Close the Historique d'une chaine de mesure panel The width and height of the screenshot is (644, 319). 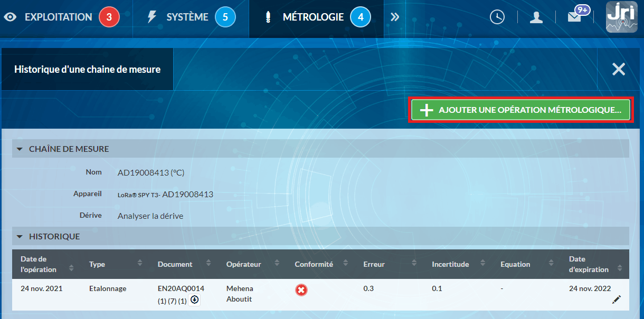click(619, 69)
